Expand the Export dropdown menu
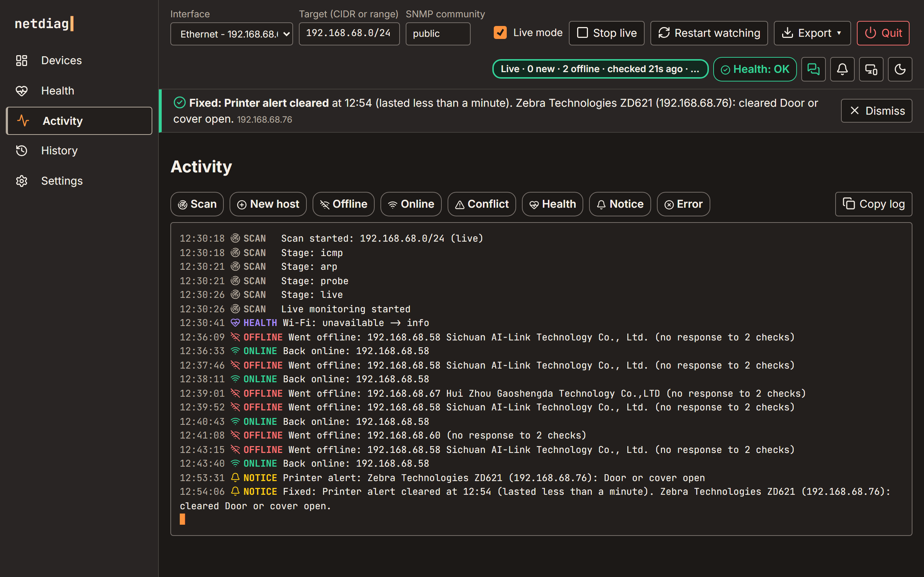Viewport: 924px width, 577px height. 812,33
